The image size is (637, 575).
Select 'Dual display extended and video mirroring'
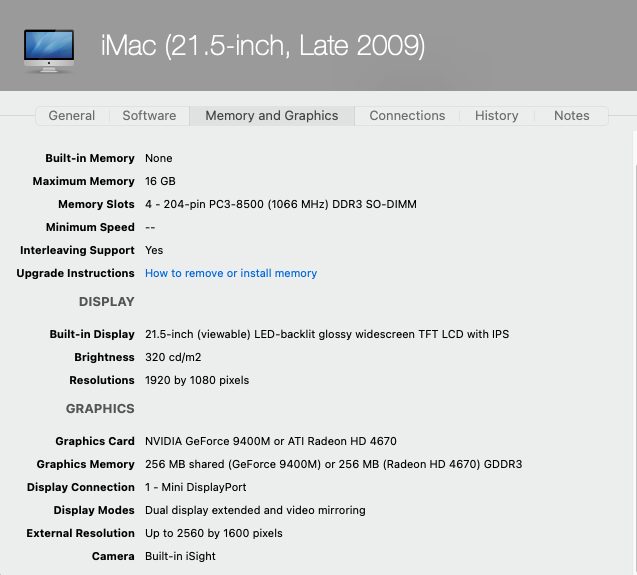pos(255,510)
